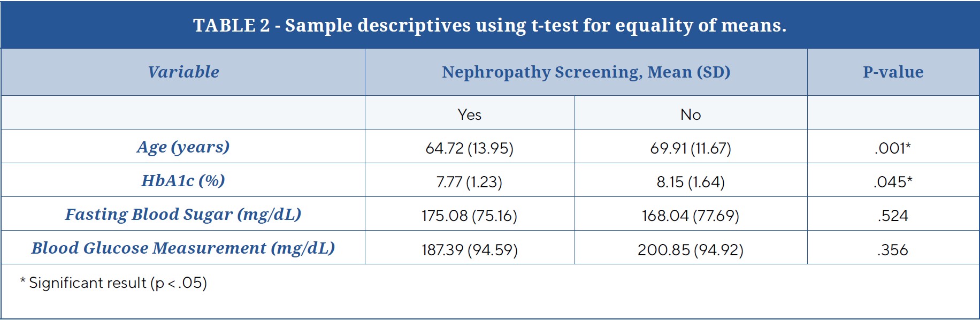
Task: Click the 69.91 (11.67) age value
Action: coord(691,148)
